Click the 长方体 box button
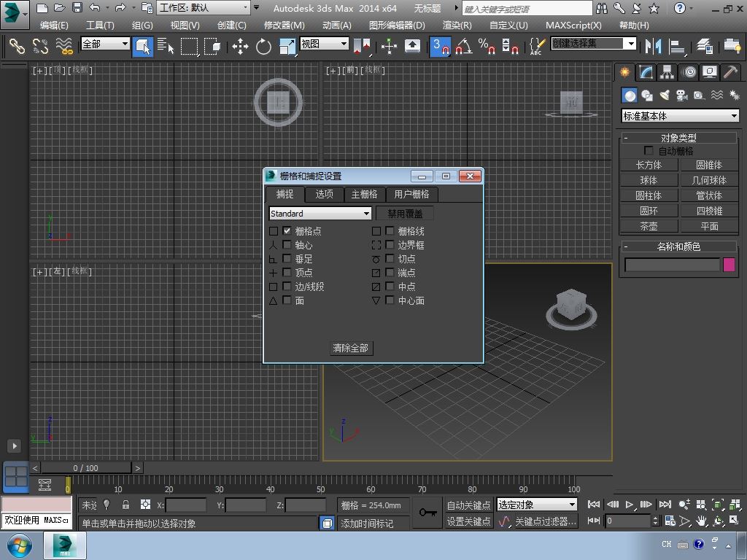The height and width of the screenshot is (560, 747). coord(649,166)
